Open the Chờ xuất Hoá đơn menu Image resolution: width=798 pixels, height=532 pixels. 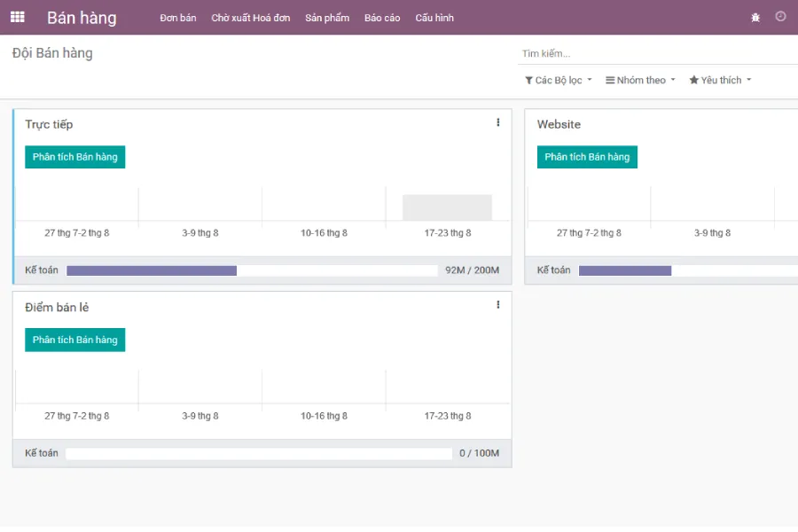(250, 18)
